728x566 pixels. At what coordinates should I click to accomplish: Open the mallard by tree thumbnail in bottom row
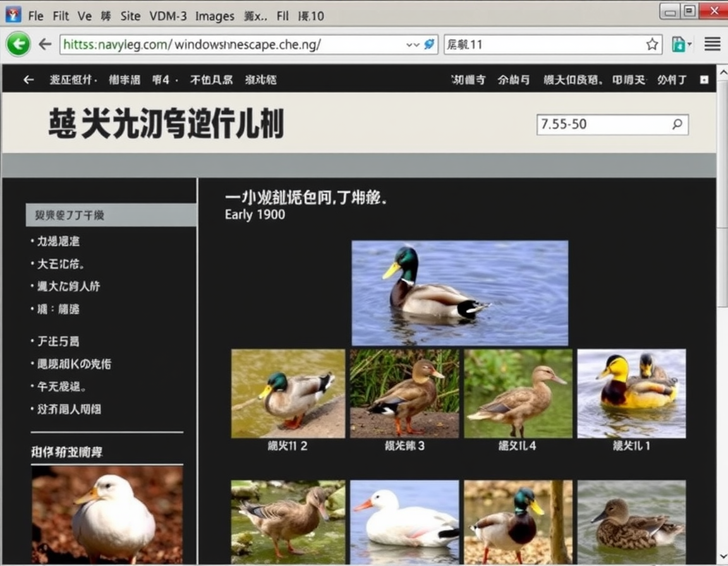click(518, 522)
